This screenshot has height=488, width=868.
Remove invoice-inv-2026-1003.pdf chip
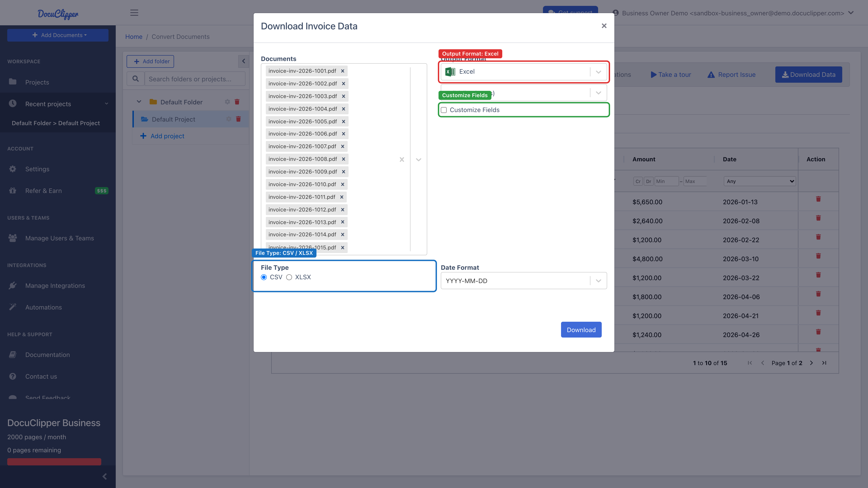tap(343, 96)
